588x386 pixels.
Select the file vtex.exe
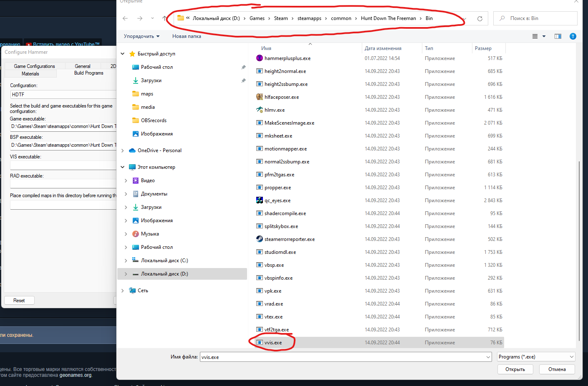(273, 317)
